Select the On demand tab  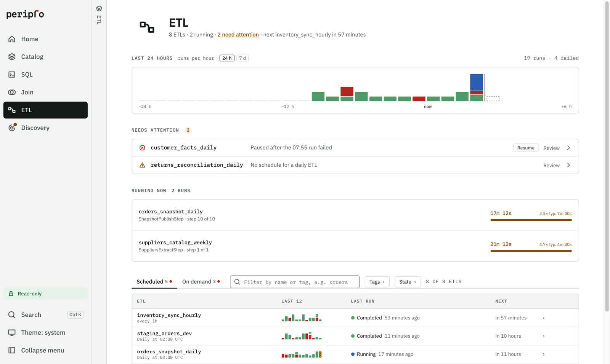click(x=201, y=282)
